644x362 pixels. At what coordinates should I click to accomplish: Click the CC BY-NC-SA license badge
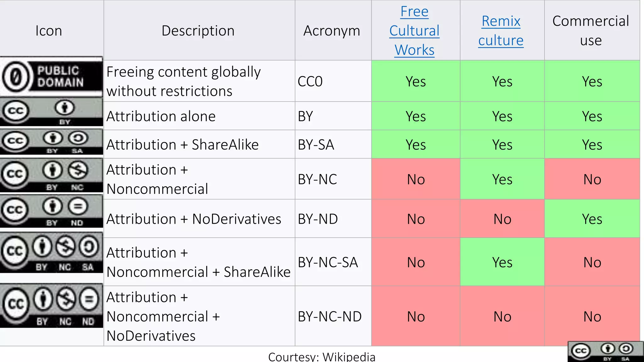pyautogui.click(x=52, y=253)
